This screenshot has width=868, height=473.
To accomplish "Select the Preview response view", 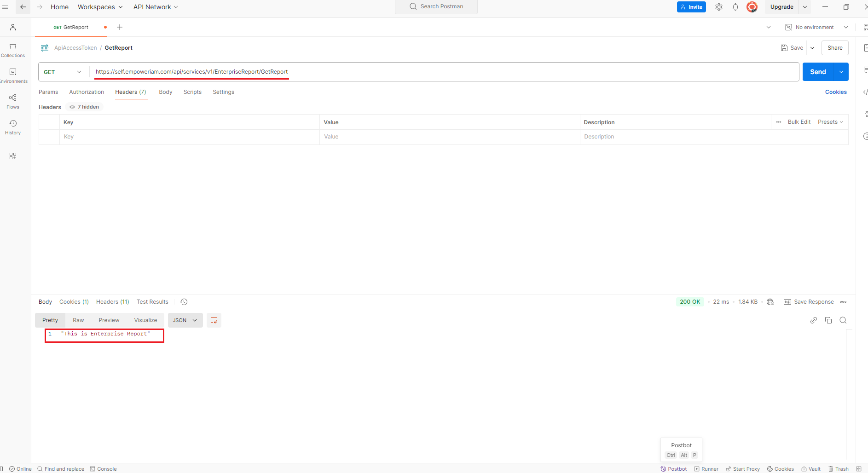I will pos(109,320).
